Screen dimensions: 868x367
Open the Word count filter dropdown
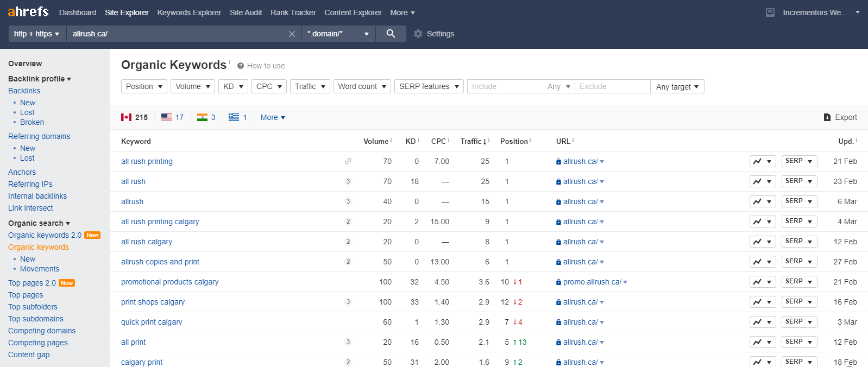pyautogui.click(x=362, y=86)
